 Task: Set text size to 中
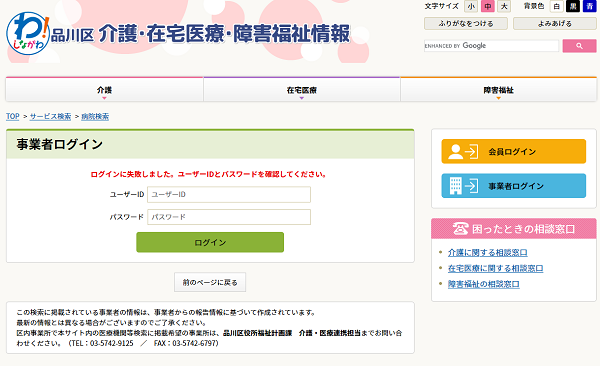[488, 7]
